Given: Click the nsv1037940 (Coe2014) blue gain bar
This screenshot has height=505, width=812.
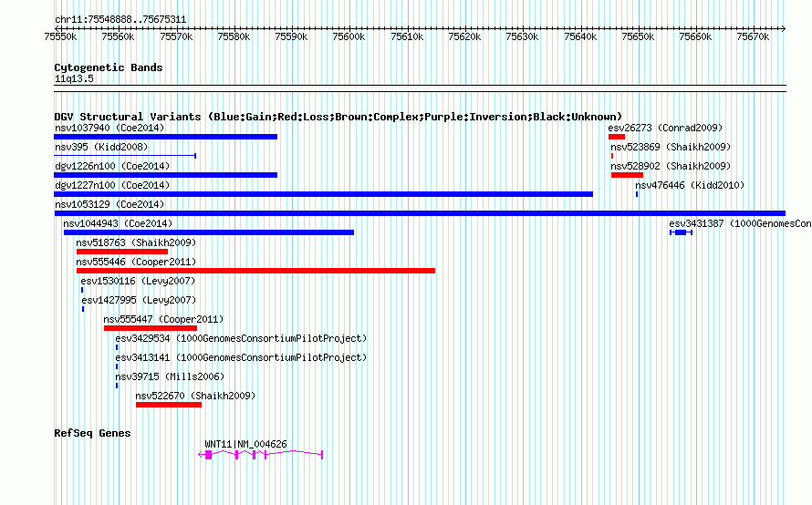Looking at the screenshot, I should [x=166, y=137].
